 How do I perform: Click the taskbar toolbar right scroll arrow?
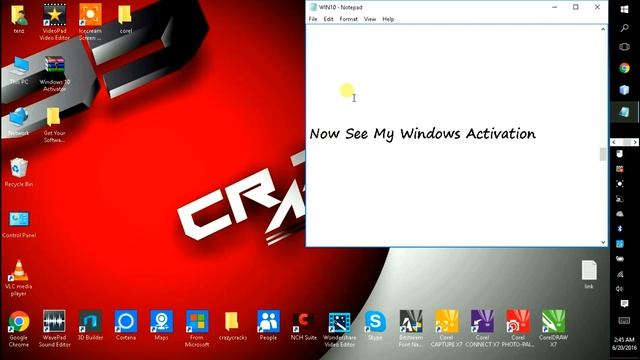635,142
